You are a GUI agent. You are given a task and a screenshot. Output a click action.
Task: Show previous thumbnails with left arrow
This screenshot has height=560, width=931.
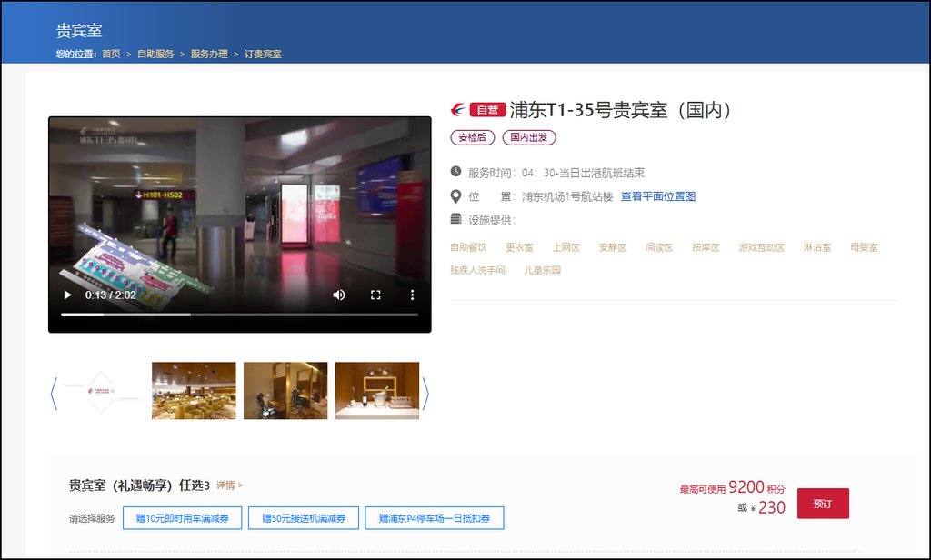point(54,393)
